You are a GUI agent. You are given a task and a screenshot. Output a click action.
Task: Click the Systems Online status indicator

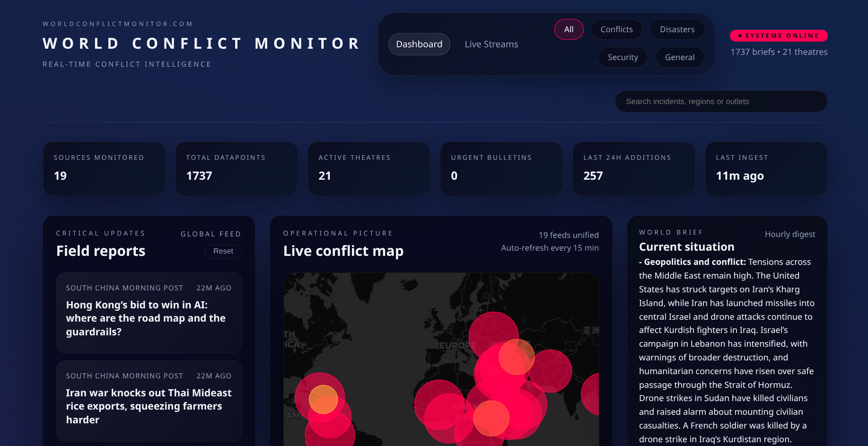(778, 35)
